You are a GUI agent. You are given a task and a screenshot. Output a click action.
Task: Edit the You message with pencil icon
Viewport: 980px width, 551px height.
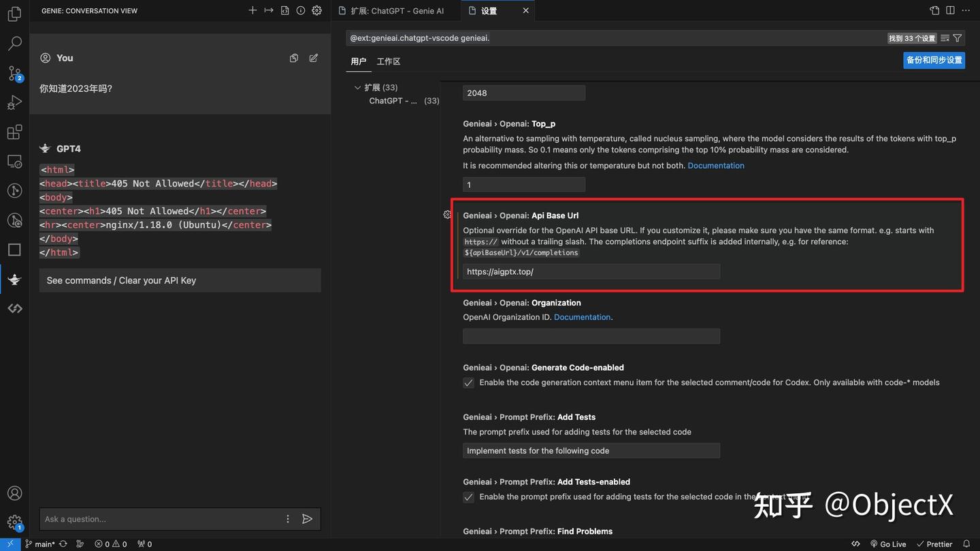[314, 58]
